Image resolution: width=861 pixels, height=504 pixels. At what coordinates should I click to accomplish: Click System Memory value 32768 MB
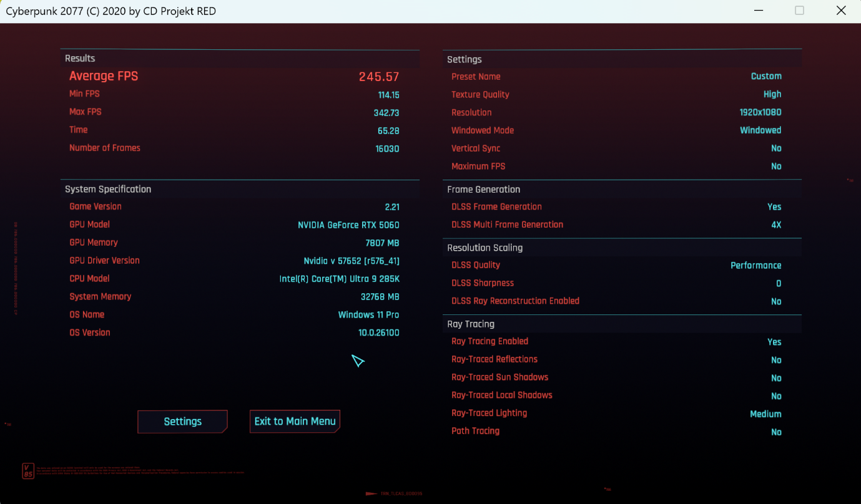(380, 298)
